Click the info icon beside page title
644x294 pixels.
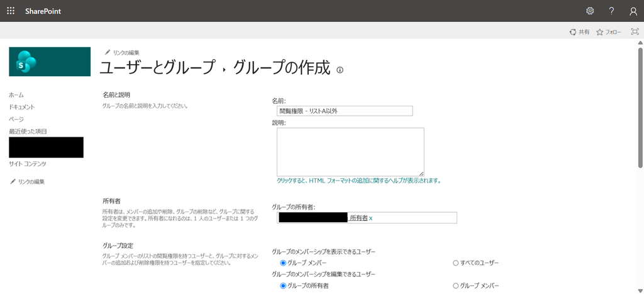pos(340,70)
